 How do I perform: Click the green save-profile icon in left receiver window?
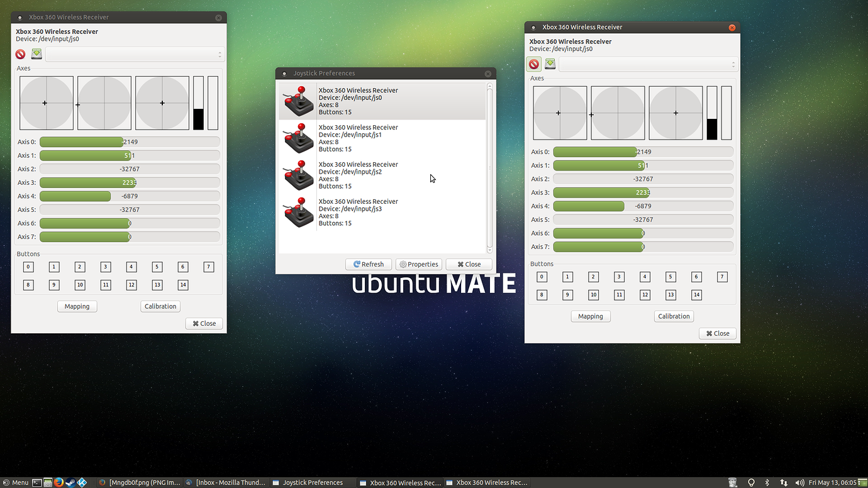36,54
